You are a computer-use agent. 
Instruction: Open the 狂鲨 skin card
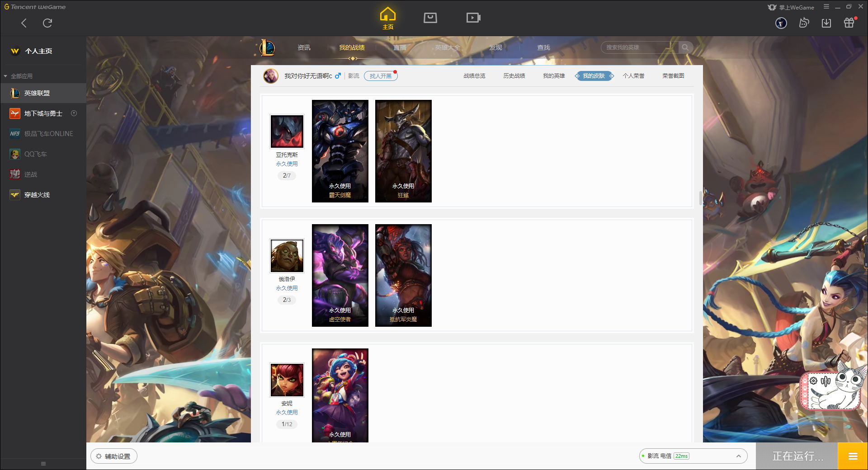[403, 151]
